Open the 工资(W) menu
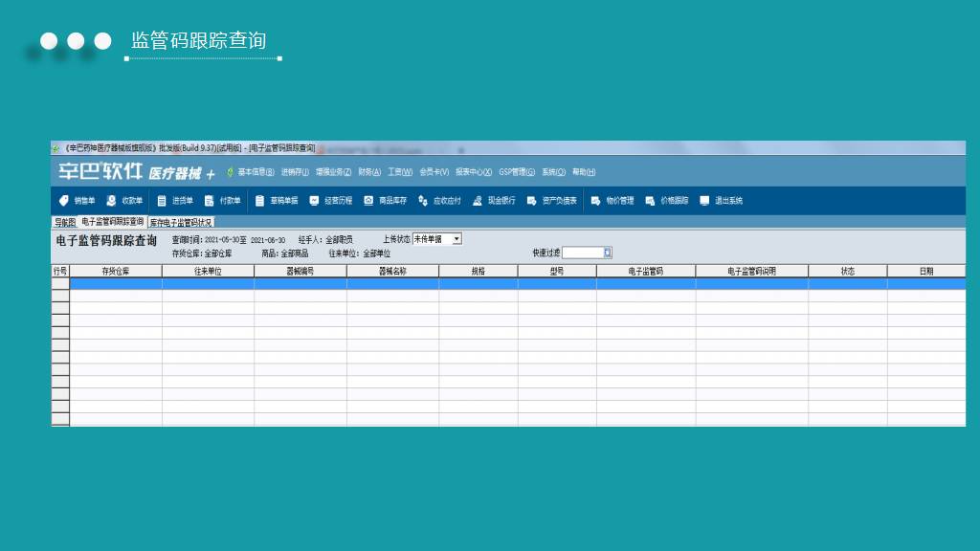Viewport: 980px width, 551px height. pyautogui.click(x=400, y=172)
